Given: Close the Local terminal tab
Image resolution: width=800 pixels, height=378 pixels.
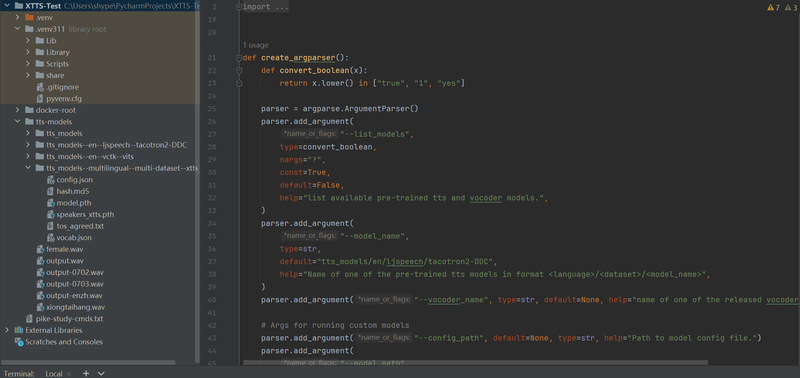Looking at the screenshot, I should click(x=69, y=374).
